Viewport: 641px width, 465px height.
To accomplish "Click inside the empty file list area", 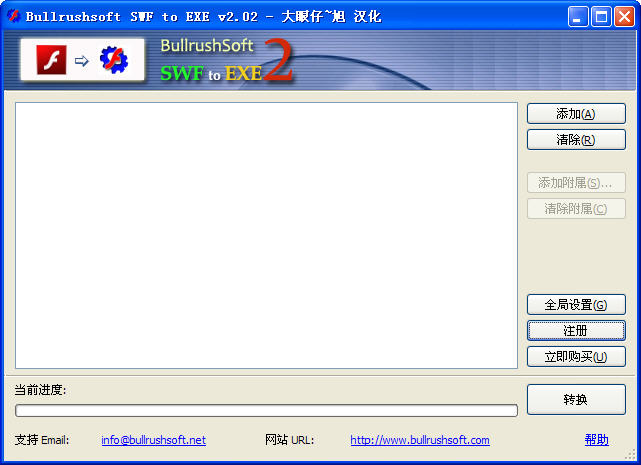I will pos(267,236).
